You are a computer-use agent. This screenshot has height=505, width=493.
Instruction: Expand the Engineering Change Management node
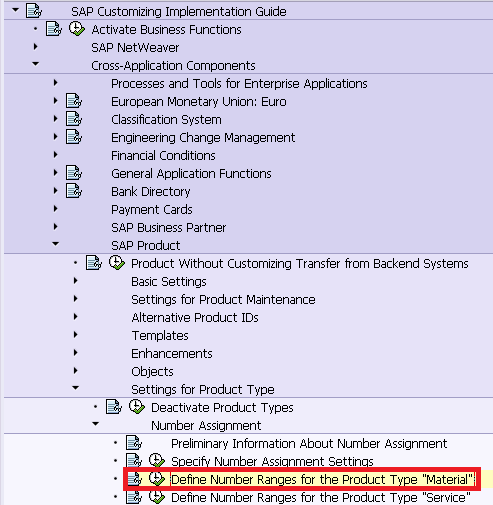[x=56, y=137]
